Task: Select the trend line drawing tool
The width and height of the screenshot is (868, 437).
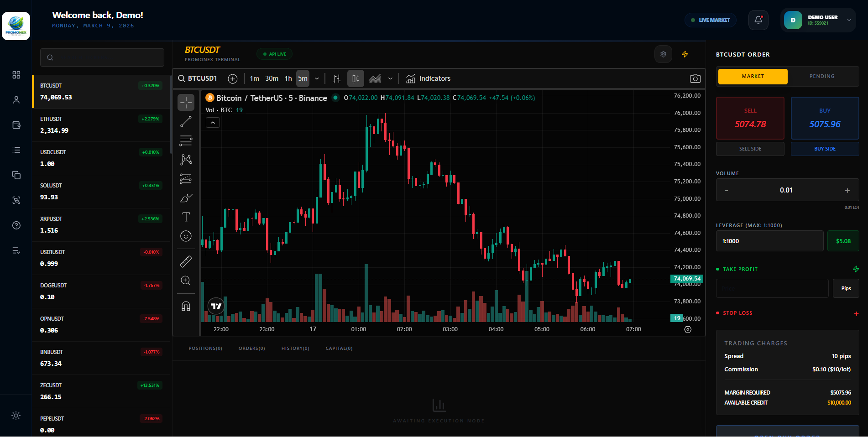Action: [x=186, y=122]
